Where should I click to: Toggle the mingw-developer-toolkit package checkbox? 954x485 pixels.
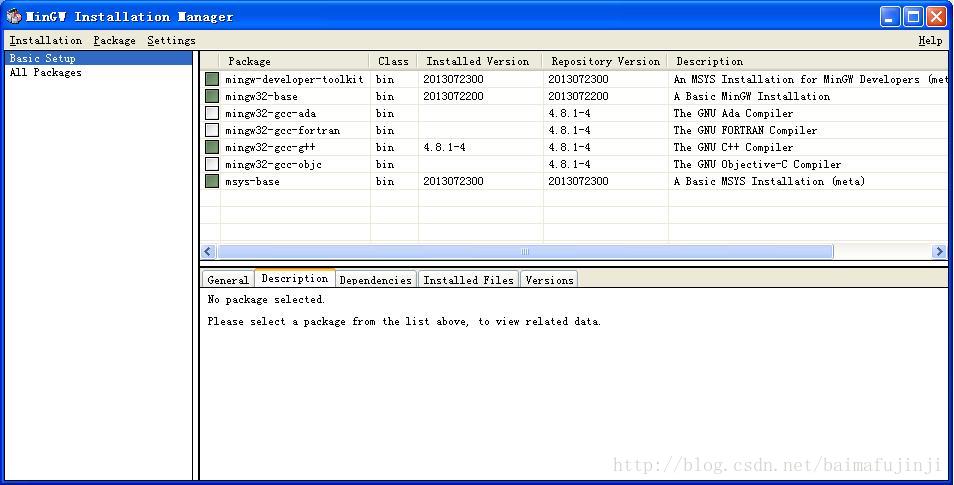coord(212,79)
